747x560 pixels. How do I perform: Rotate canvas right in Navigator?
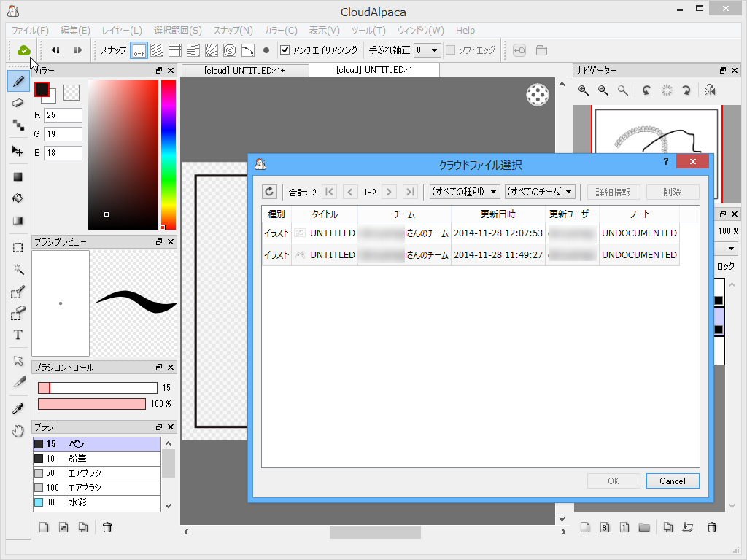click(686, 90)
